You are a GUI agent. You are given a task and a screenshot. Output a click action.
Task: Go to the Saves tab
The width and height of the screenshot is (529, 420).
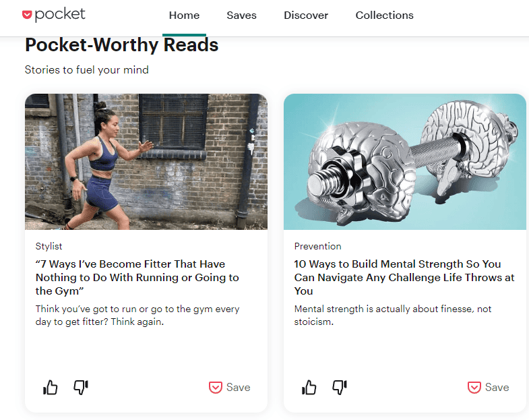pyautogui.click(x=241, y=16)
